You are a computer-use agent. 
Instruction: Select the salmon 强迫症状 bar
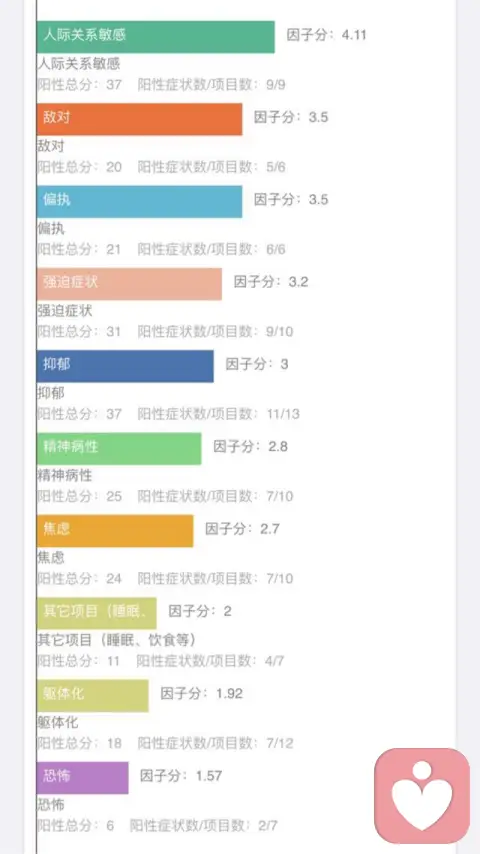pyautogui.click(x=129, y=284)
